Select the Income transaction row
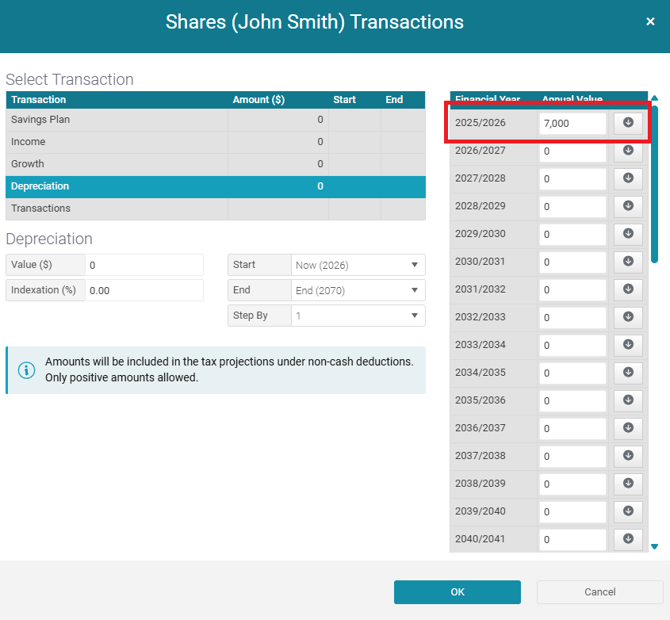 click(116, 142)
